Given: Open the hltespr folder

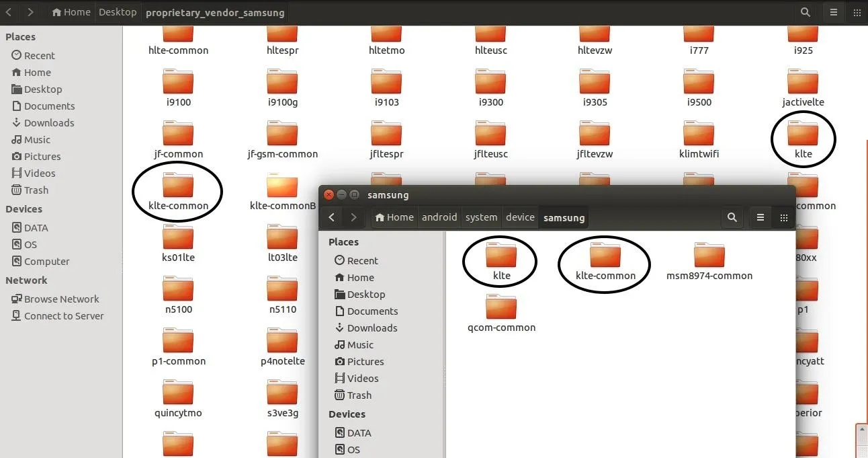Looking at the screenshot, I should click(x=282, y=40).
